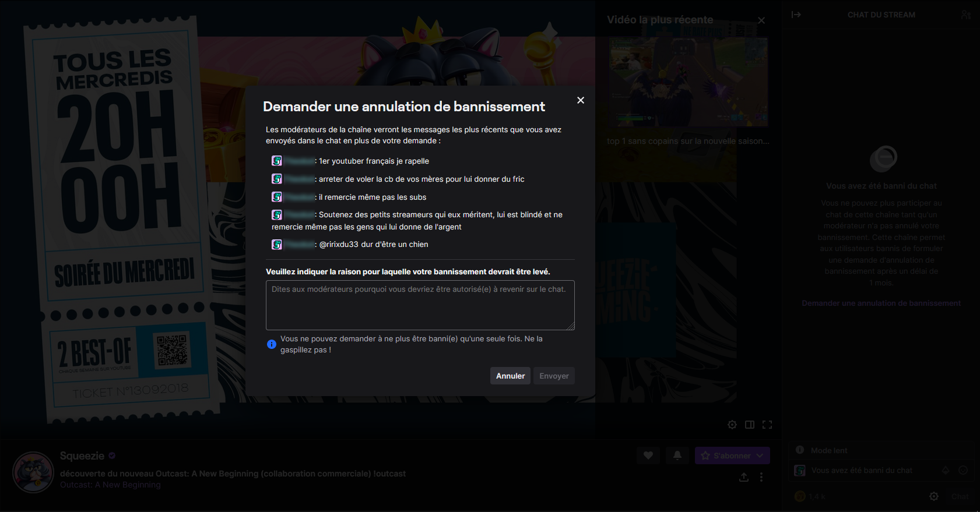The width and height of the screenshot is (980, 512).
Task: Click avatar beside 'arreter de voler la cb' message
Action: point(277,179)
